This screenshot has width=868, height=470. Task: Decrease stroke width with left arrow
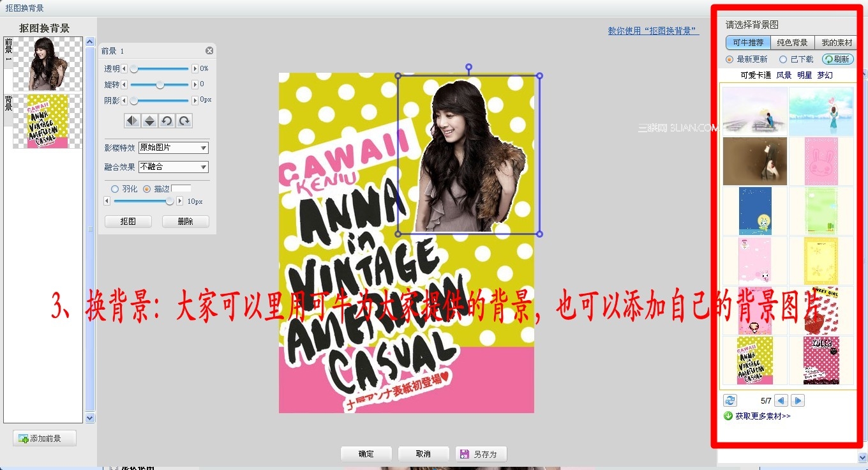point(107,201)
